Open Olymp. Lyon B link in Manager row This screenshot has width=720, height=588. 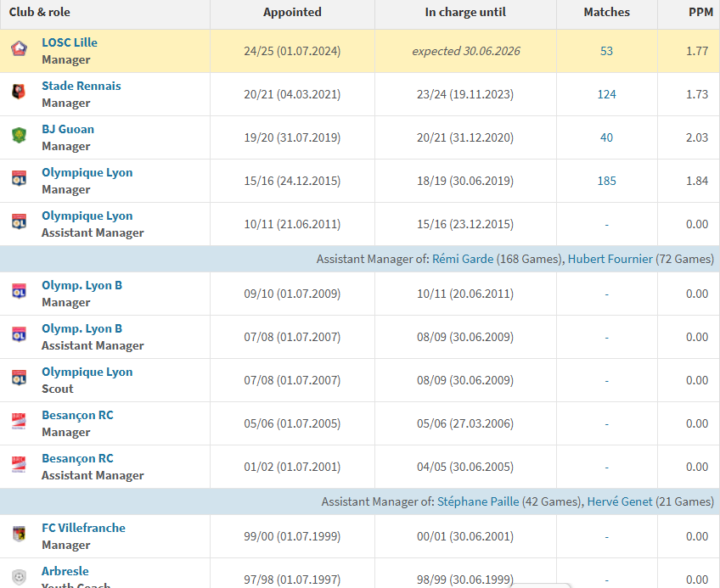(82, 285)
